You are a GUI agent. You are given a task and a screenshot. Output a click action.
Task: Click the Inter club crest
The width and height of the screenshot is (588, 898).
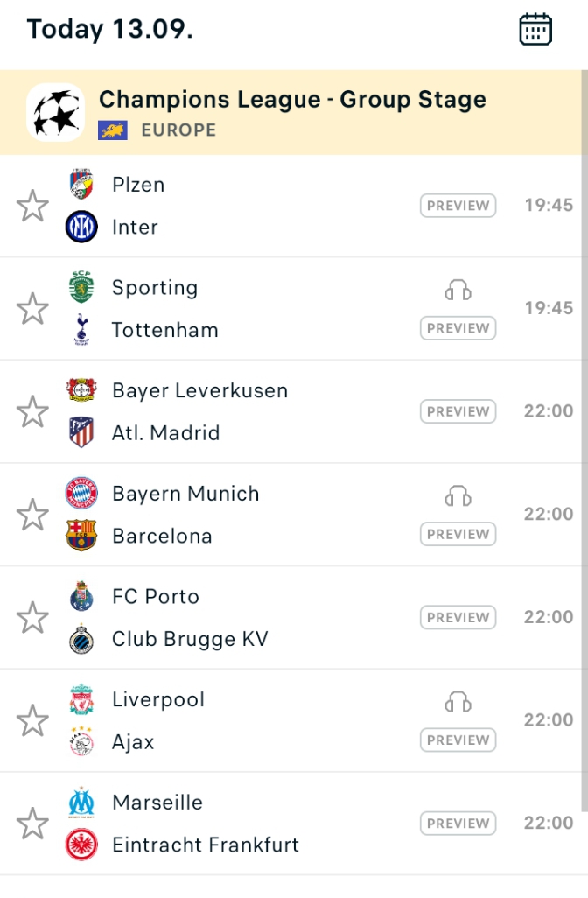point(81,227)
